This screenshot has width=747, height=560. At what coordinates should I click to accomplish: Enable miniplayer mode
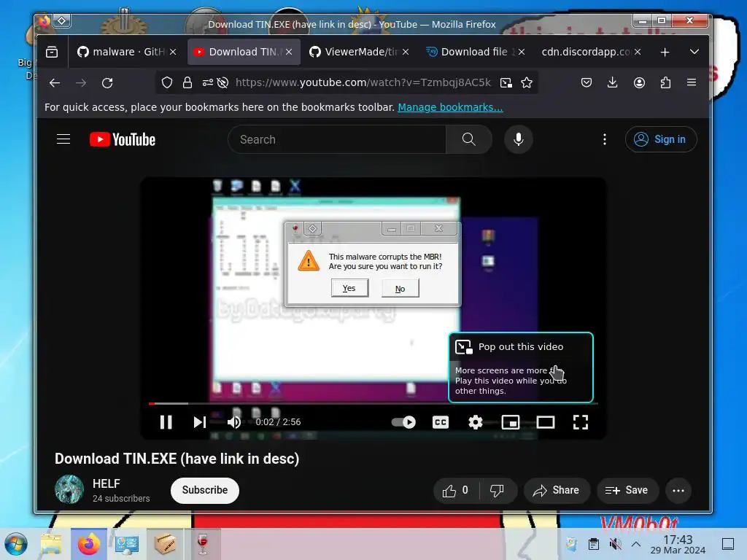510,422
